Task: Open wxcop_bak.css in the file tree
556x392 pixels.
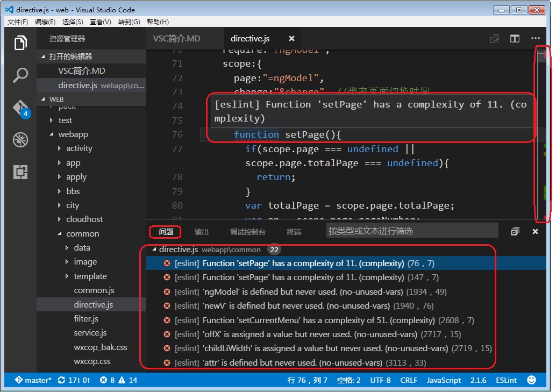Action: tap(101, 347)
